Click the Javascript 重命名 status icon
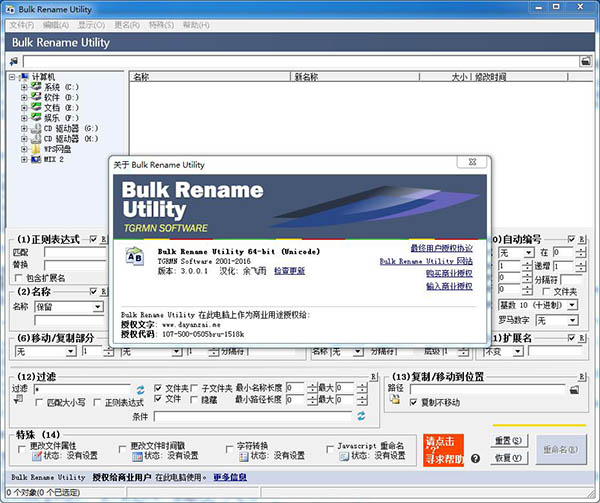The height and width of the screenshot is (503, 600). [344, 456]
